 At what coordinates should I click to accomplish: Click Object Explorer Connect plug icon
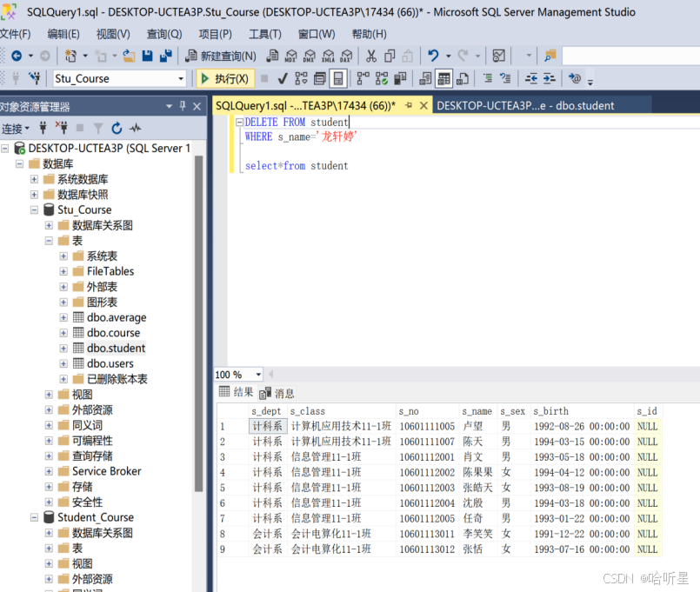[43, 128]
